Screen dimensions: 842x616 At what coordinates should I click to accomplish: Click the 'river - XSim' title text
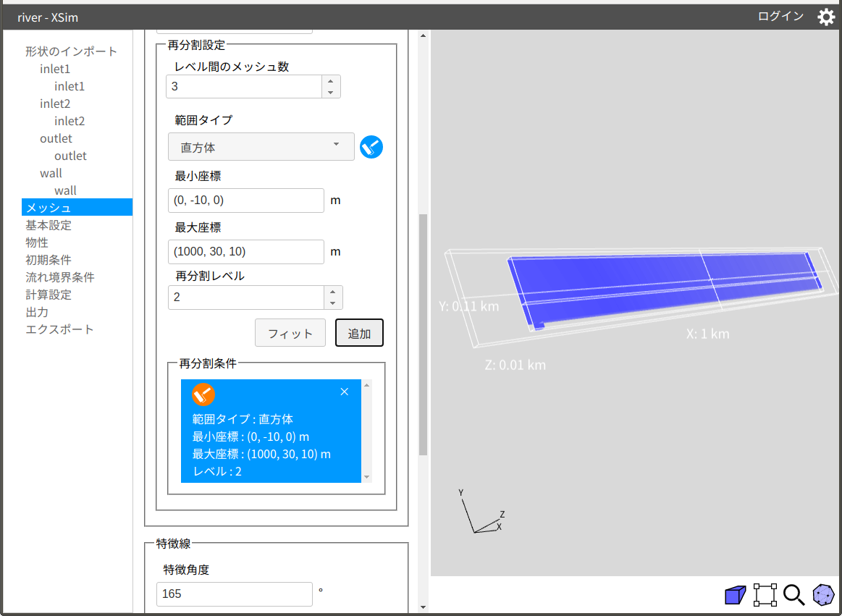48,17
